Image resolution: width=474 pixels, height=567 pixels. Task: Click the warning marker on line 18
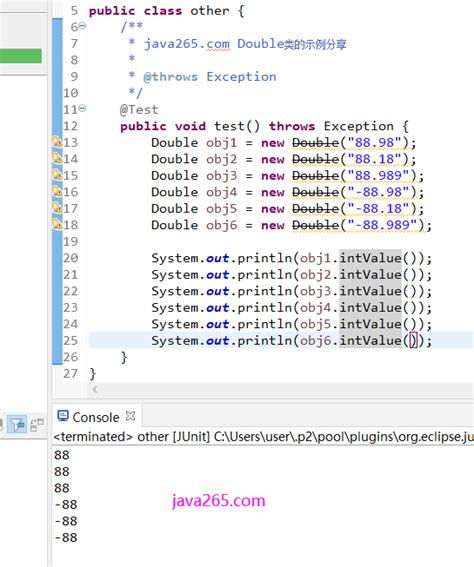click(57, 224)
